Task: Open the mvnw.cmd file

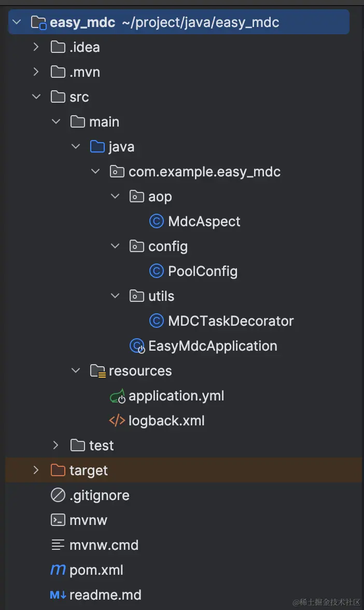Action: 104,545
